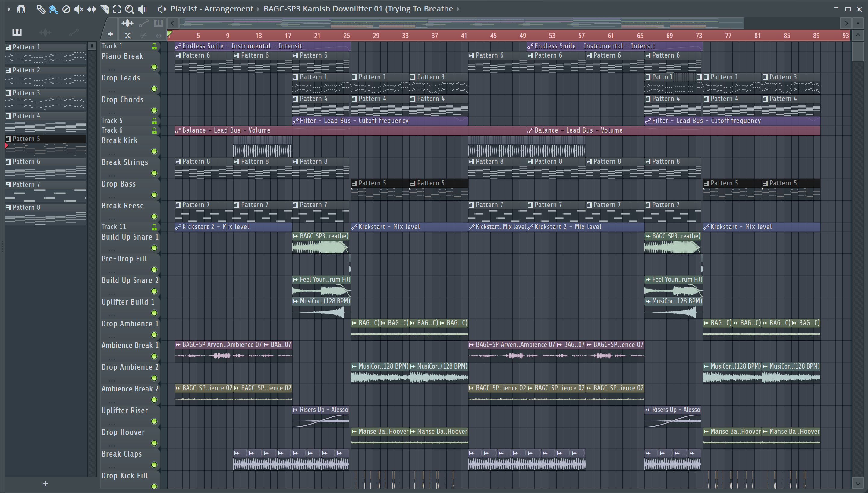Show audio clips in the picker panel
The height and width of the screenshot is (493, 868).
point(45,32)
